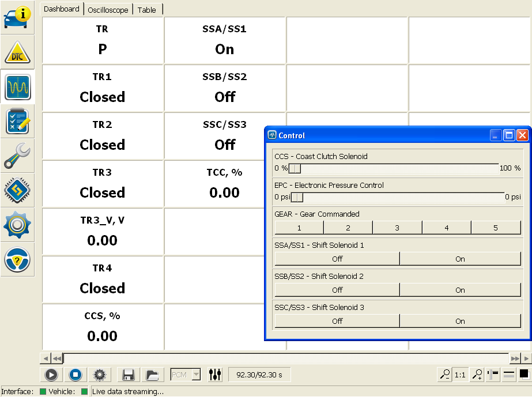Turn SSB/SS2 Shift Solenoid 2 On
Image resolution: width=532 pixels, height=397 pixels.
[x=460, y=290]
